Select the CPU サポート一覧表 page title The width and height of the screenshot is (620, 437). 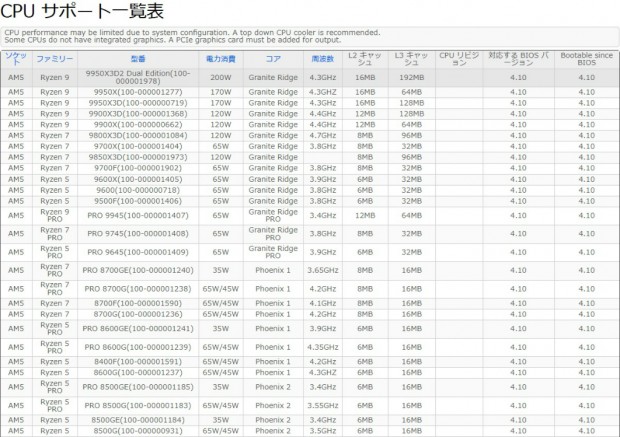(x=82, y=11)
